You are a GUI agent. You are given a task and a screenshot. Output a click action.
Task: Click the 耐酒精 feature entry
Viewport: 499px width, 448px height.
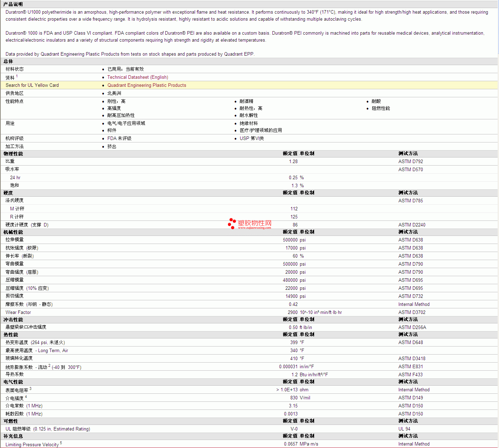(x=247, y=101)
